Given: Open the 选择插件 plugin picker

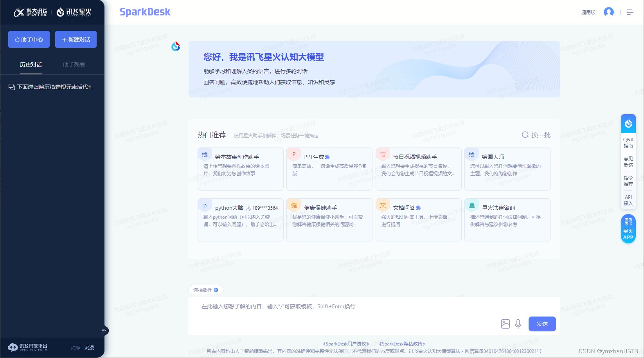Looking at the screenshot, I should click(205, 290).
